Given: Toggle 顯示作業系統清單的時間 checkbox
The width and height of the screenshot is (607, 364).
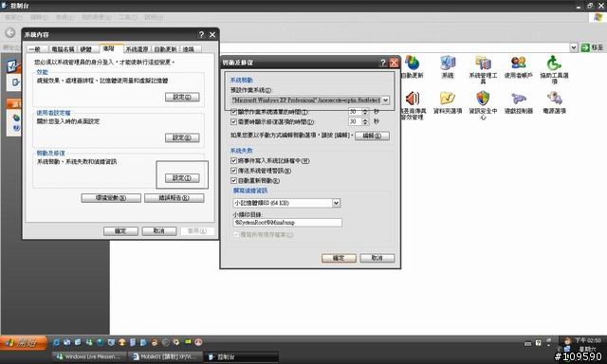Looking at the screenshot, I should 233,112.
